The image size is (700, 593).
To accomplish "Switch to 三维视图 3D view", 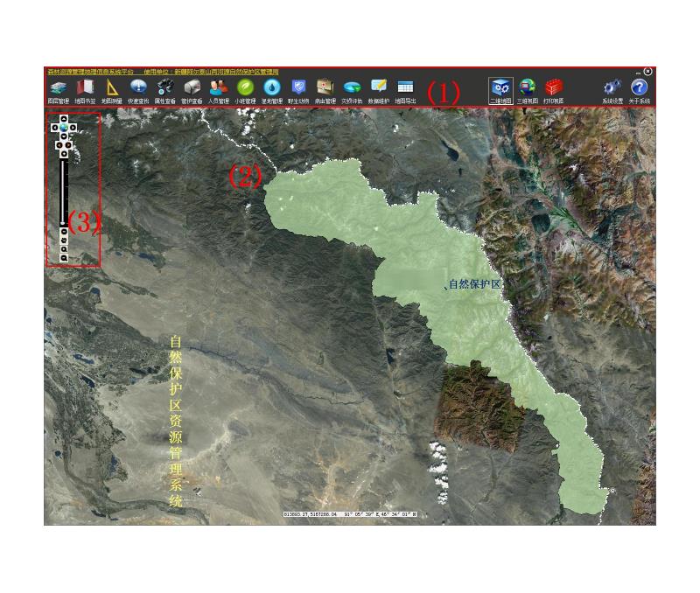I will click(x=527, y=87).
